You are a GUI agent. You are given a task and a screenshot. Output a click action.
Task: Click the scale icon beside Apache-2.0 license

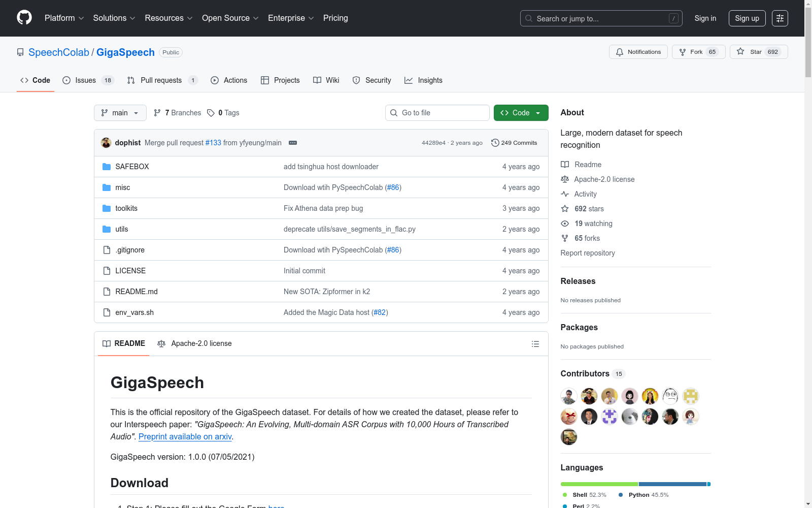565,179
